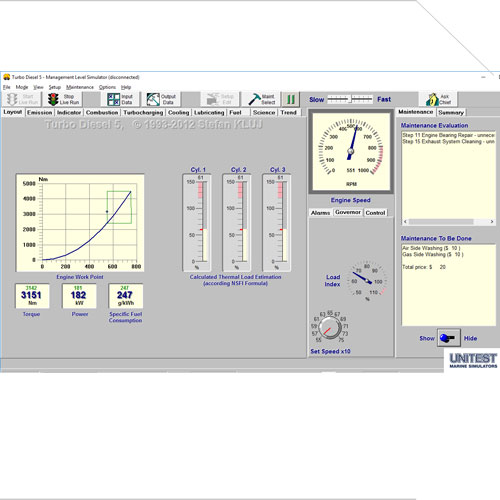Image resolution: width=500 pixels, height=500 pixels.
Task: Select 'Air Side Washing' maintenance item
Action: pyautogui.click(x=431, y=248)
